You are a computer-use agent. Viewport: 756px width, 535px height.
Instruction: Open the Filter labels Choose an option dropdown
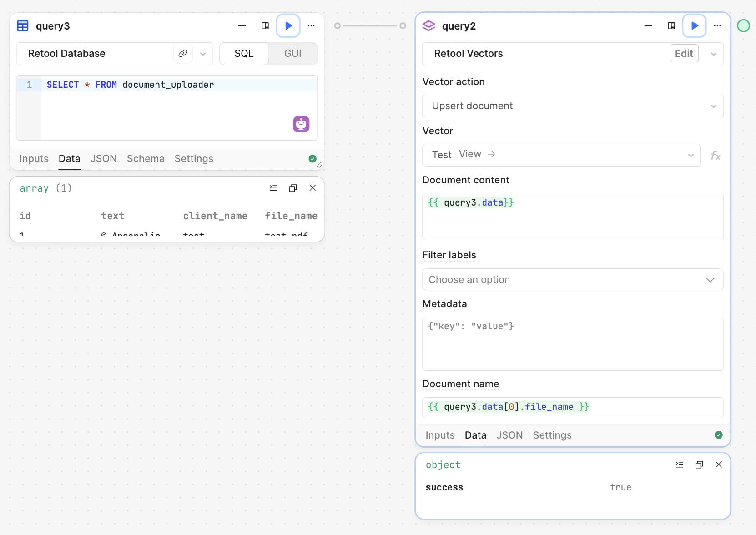(573, 280)
